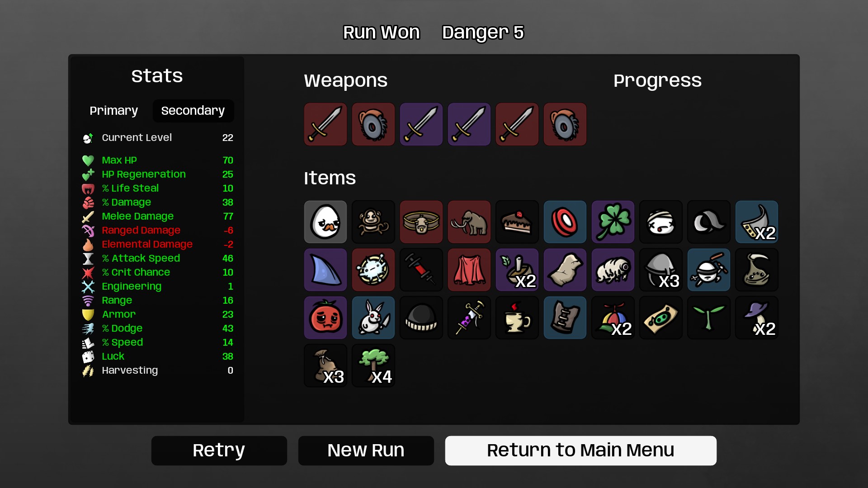868x488 pixels.
Task: Click the monkey item icon
Action: [373, 222]
